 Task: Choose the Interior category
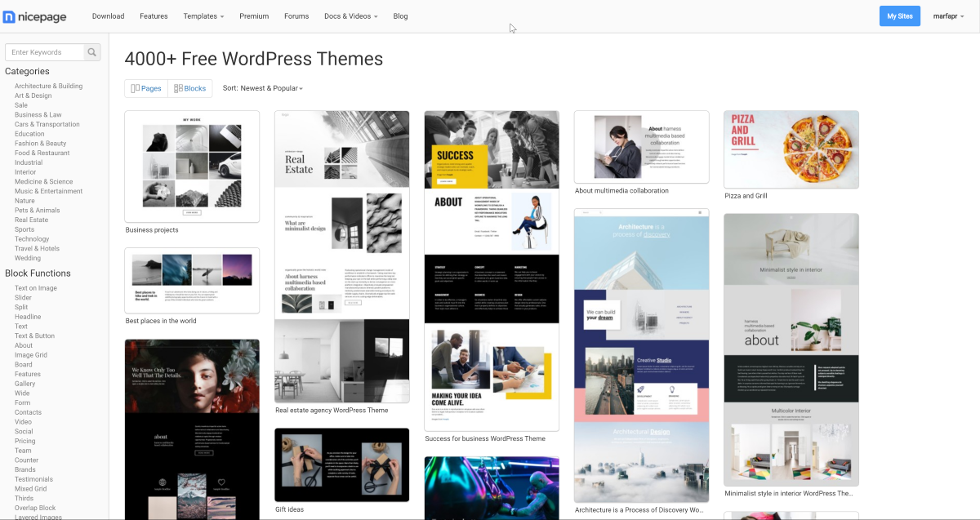pos(25,172)
